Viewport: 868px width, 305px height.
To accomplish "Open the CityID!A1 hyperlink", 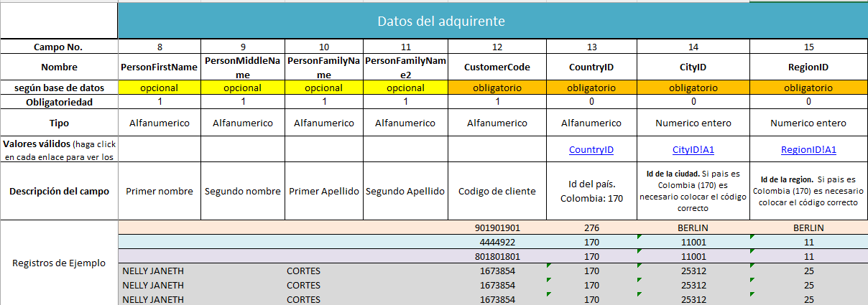I will tap(693, 150).
